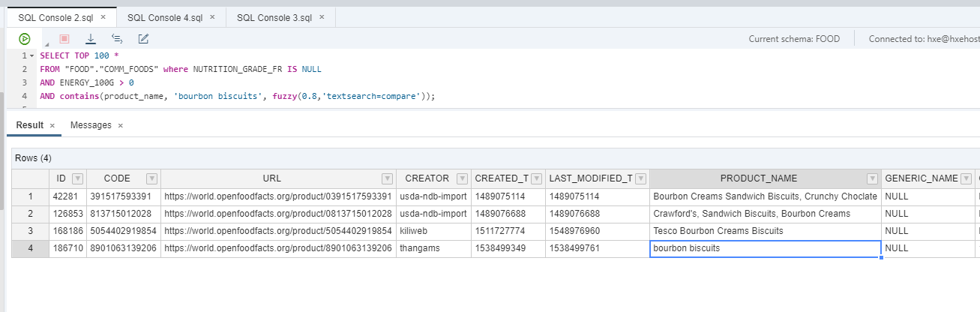Click the red stop execution icon
This screenshot has height=312, width=980.
tap(64, 38)
